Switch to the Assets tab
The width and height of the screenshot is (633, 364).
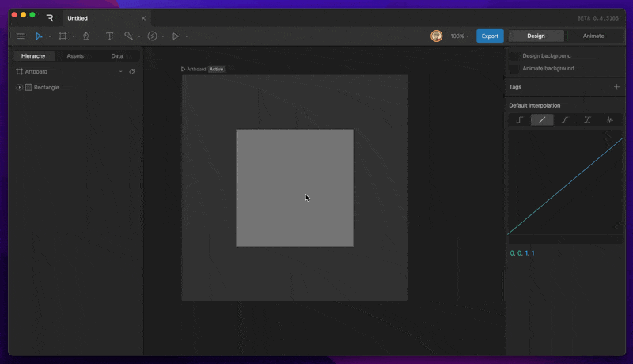tap(75, 56)
